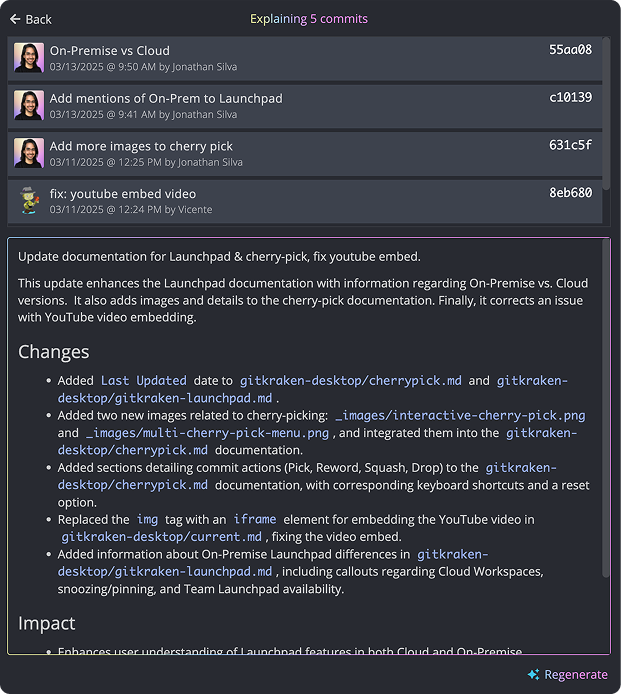This screenshot has width=621, height=694.
Task: Click the 'Explaining 5 commits' title
Action: coord(309,19)
